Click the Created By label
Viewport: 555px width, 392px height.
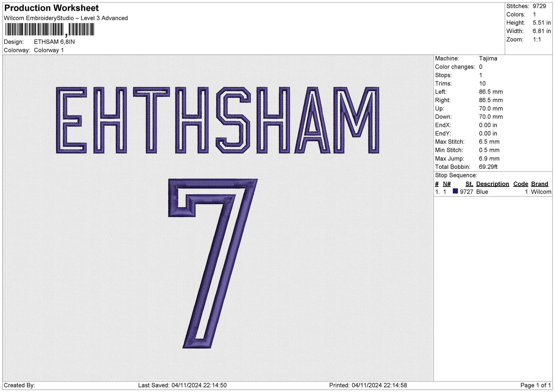[19, 385]
